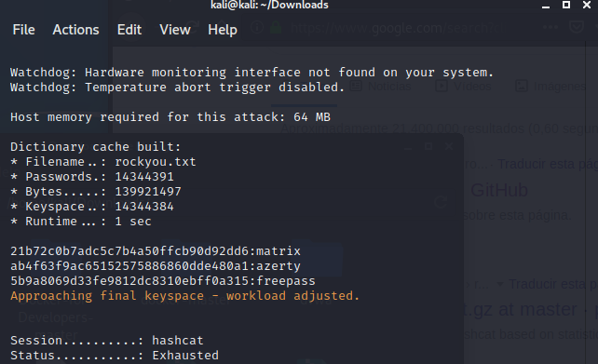The height and width of the screenshot is (364, 598).
Task: Click the Keyspace 14344384 line
Action: pyautogui.click(x=92, y=206)
